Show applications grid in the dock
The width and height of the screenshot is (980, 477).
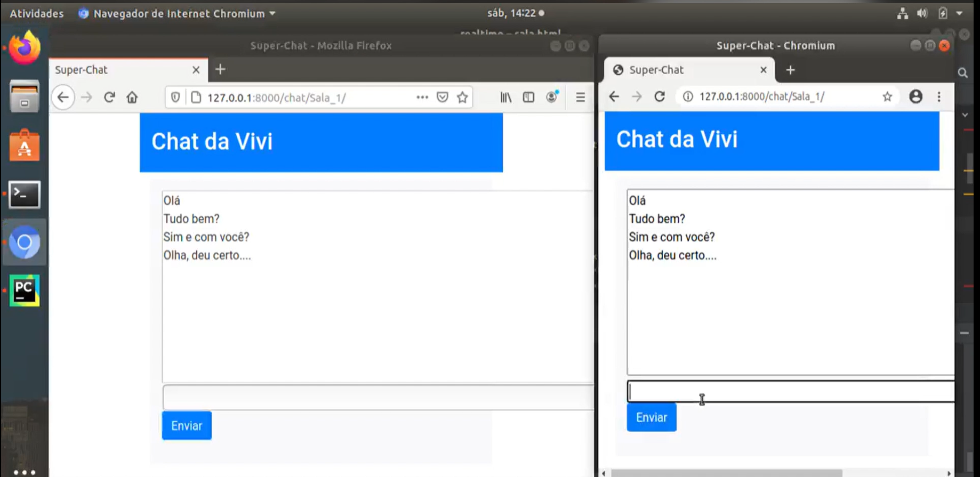[25, 472]
